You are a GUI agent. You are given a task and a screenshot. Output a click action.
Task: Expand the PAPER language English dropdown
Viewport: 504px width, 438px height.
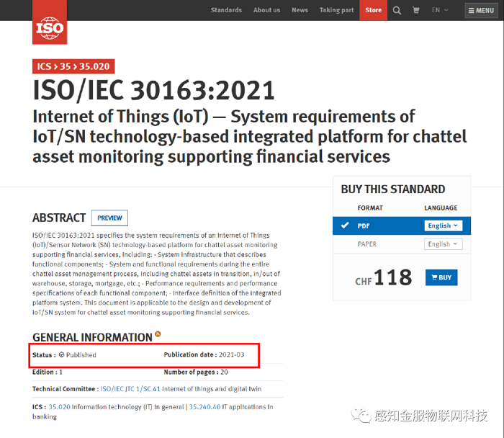coord(443,244)
